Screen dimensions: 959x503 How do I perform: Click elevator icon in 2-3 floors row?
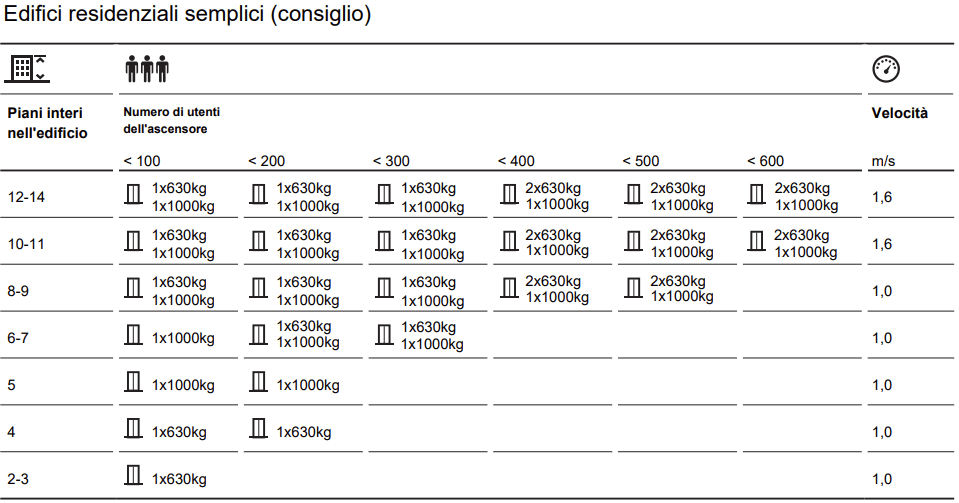click(133, 477)
